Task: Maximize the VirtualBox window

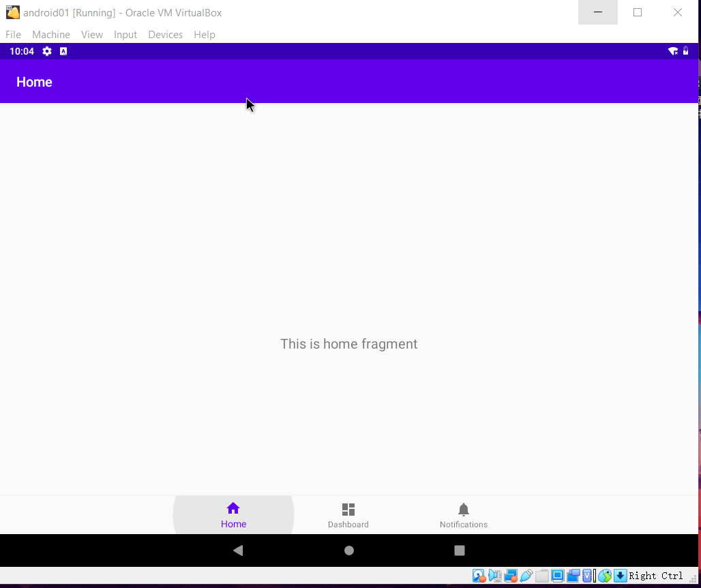Action: tap(638, 12)
